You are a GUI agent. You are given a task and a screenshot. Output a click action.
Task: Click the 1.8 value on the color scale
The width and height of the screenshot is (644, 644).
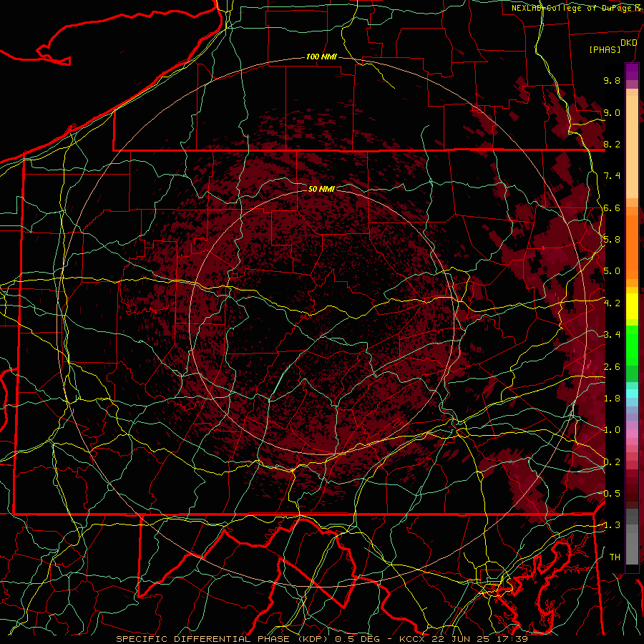[612, 399]
